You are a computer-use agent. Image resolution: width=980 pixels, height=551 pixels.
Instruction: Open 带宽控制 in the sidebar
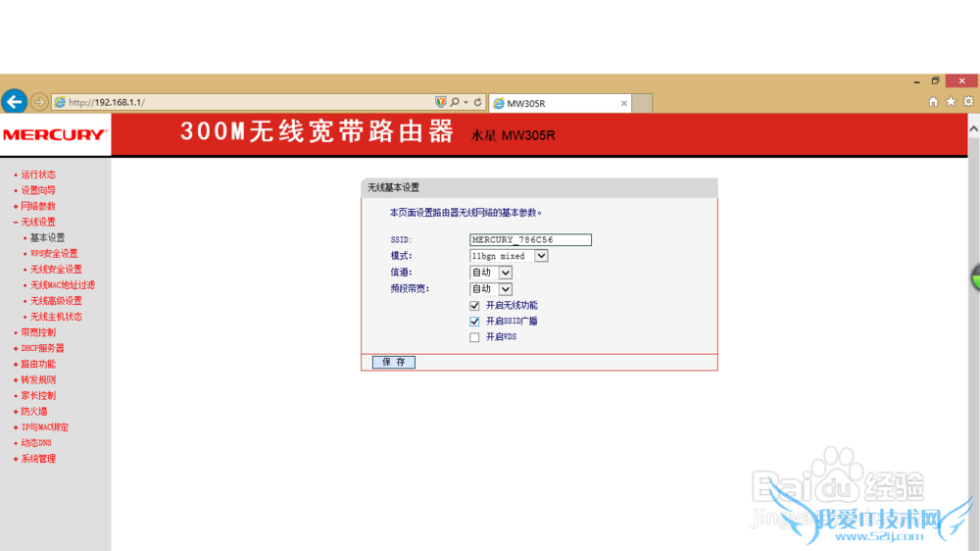click(x=38, y=332)
